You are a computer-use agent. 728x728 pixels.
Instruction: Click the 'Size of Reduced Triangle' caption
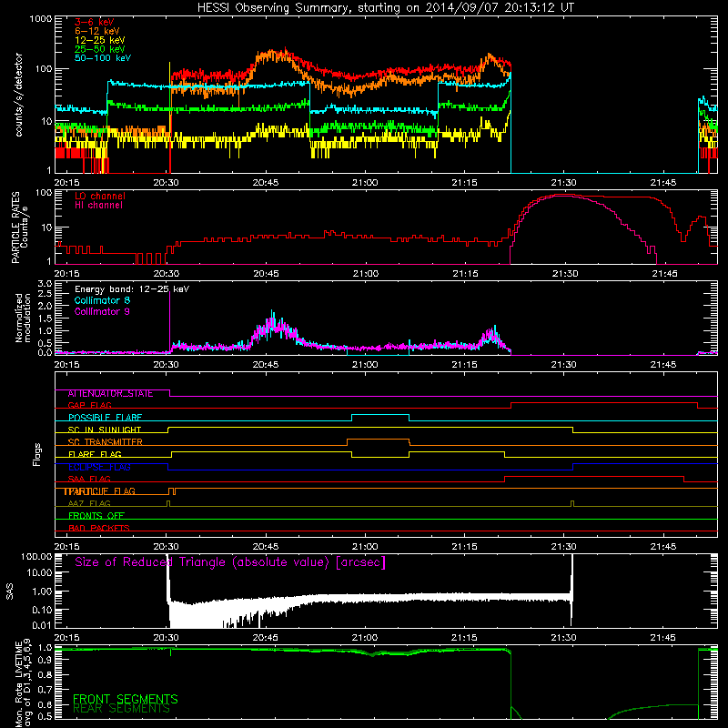230,562
